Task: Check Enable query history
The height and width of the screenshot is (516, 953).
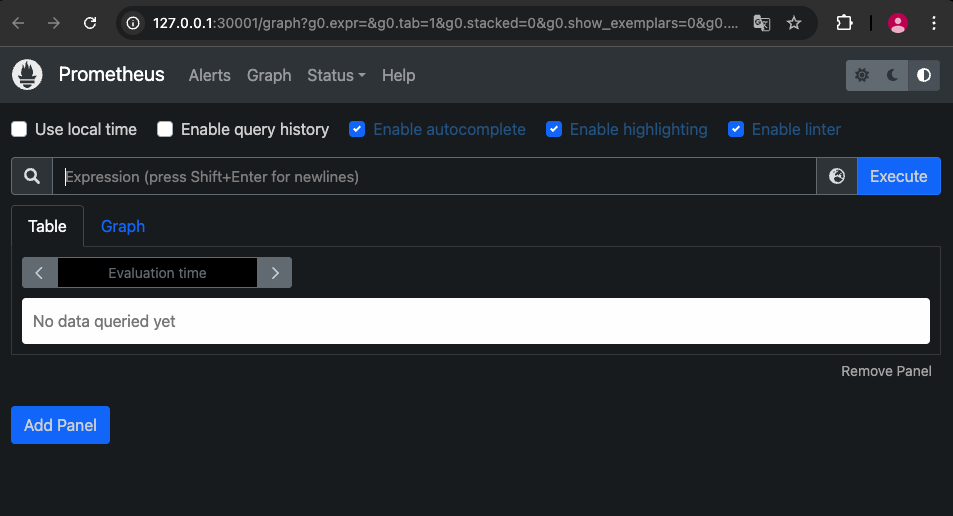Action: pyautogui.click(x=165, y=129)
